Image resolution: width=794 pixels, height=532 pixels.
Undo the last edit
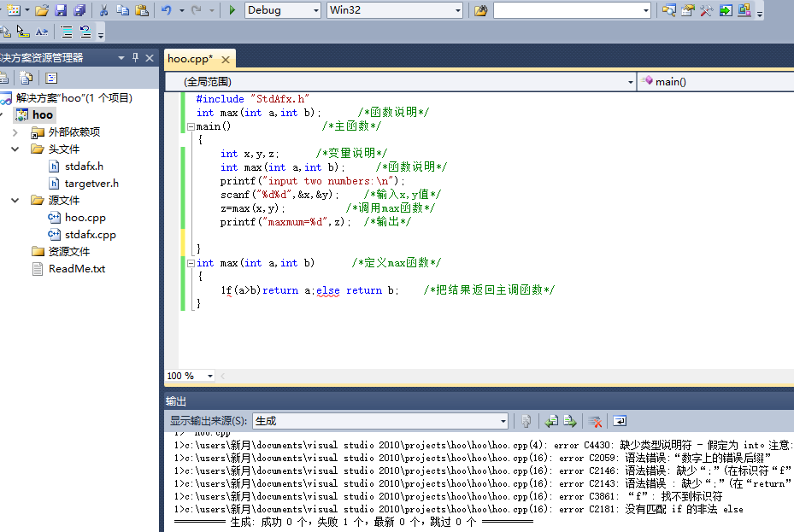coord(167,10)
